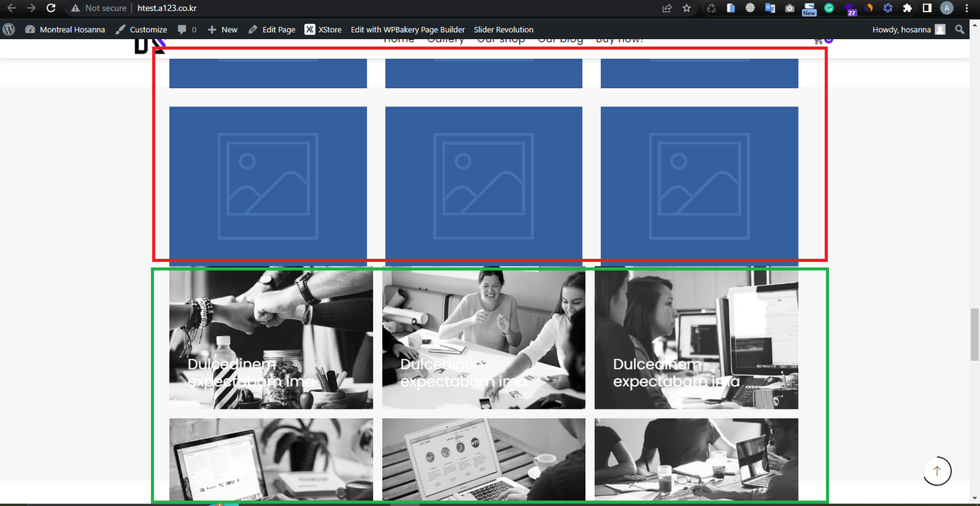Screen dimensions: 980x506
Task: Bookmark this page with the star icon
Action: 687,8
